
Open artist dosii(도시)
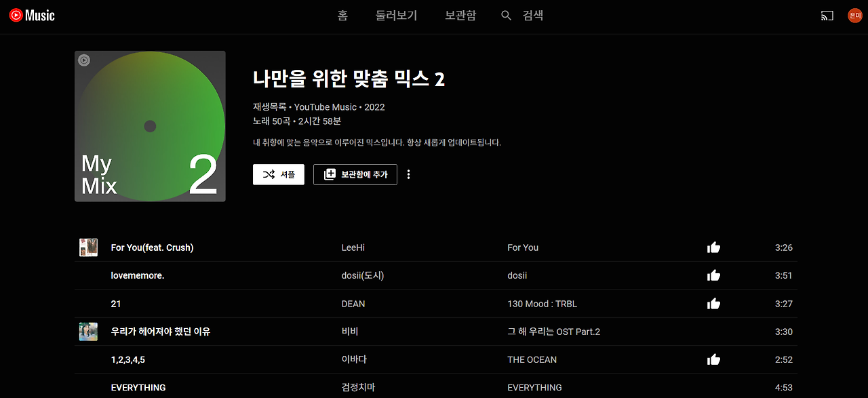coord(363,275)
